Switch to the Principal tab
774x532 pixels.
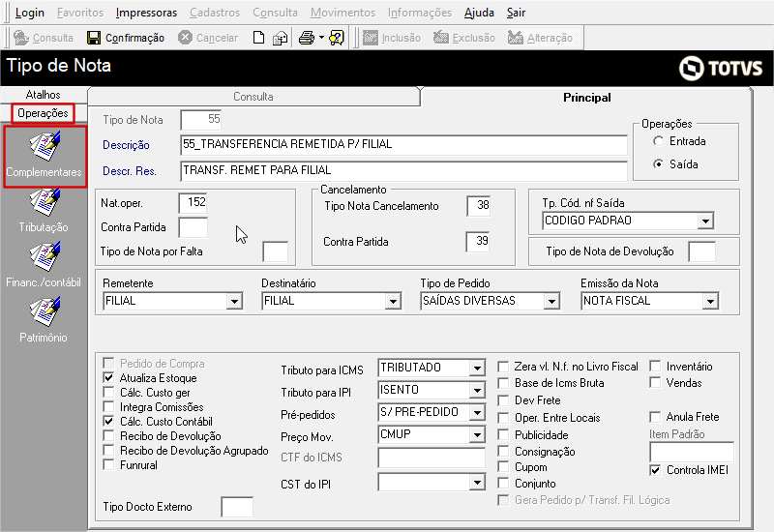tap(586, 98)
